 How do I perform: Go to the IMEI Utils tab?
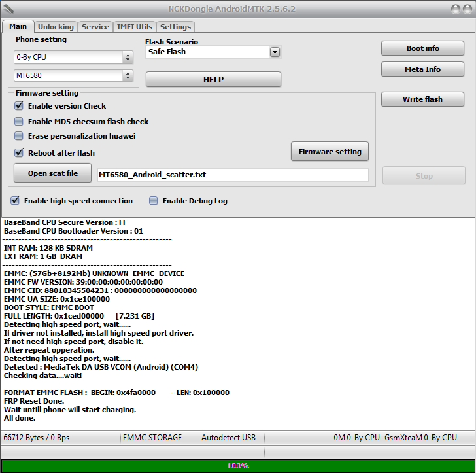pyautogui.click(x=135, y=27)
